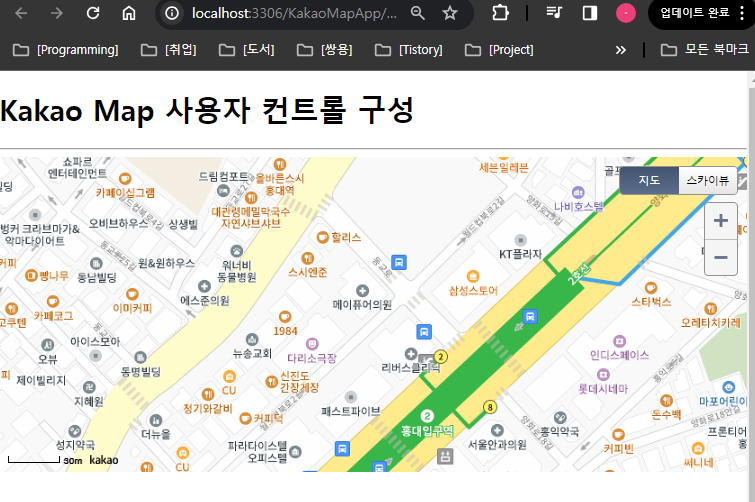Click the 동명빌딩 building marker

pos(141,357)
